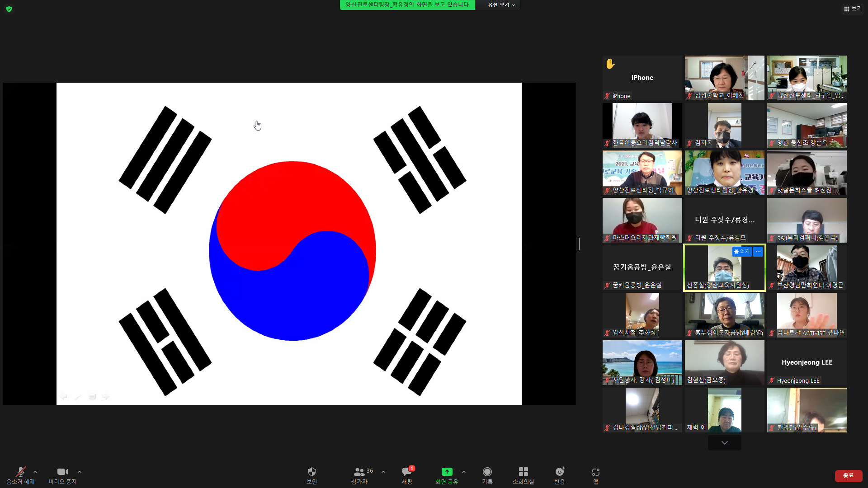This screenshot has width=868, height=488.
Task: Expand video options arrow next to camera
Action: coord(80,472)
